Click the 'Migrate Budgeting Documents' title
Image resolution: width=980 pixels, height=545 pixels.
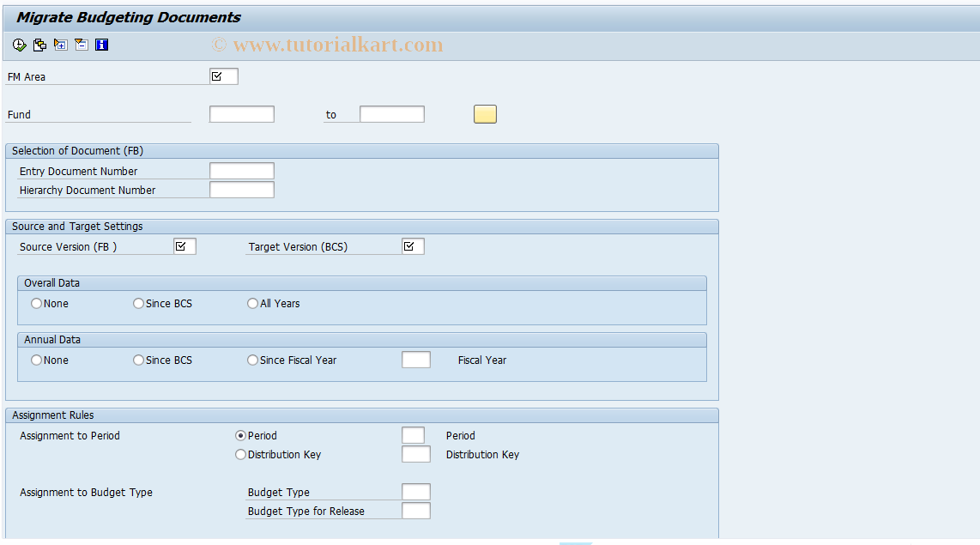[x=129, y=17]
